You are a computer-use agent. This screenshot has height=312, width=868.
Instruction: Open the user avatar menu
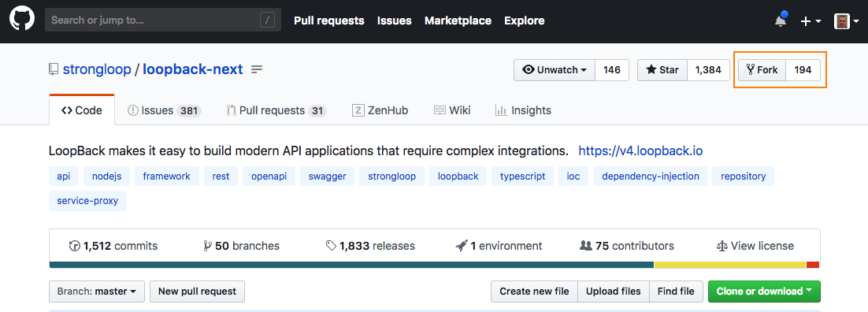(847, 21)
